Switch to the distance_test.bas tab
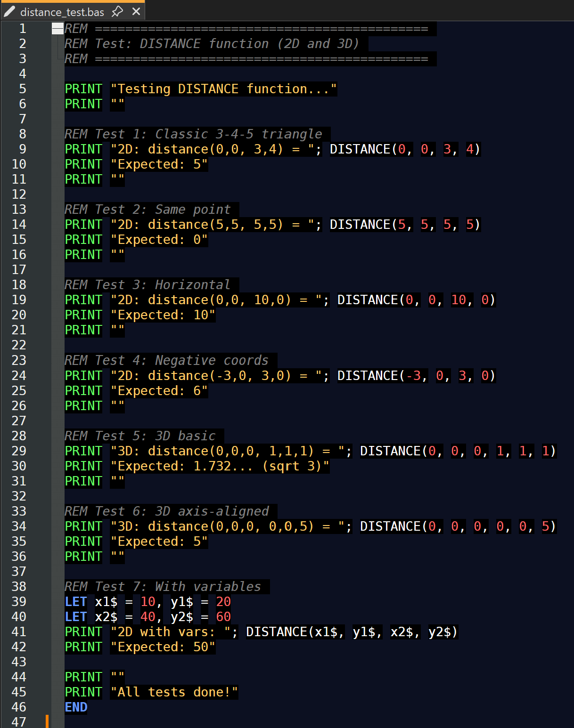 62,12
